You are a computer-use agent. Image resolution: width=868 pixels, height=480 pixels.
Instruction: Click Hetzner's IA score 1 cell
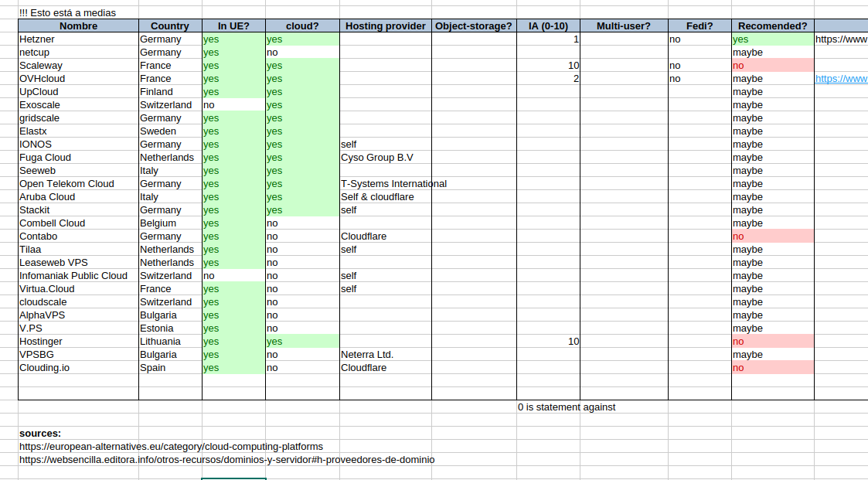point(548,39)
